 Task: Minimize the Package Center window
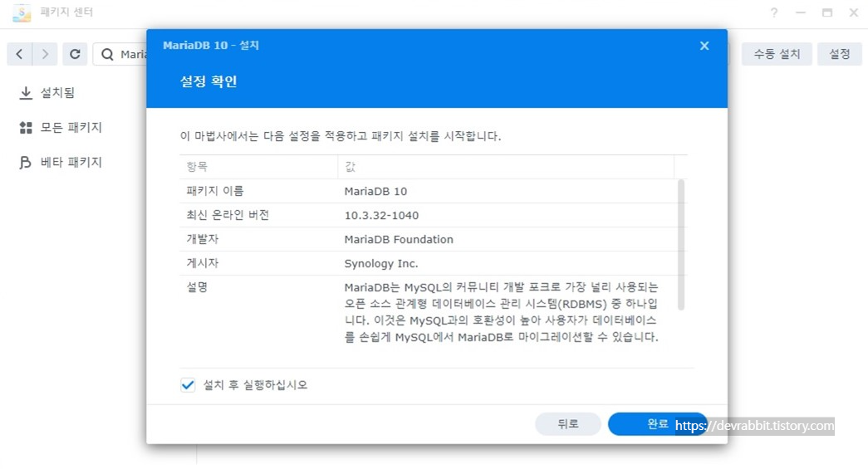[x=801, y=12]
